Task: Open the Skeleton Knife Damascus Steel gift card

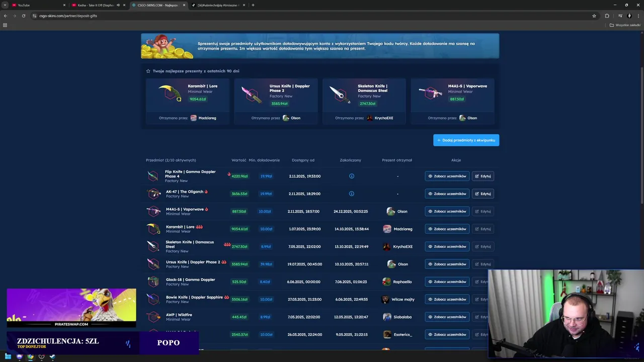Action: click(x=364, y=101)
